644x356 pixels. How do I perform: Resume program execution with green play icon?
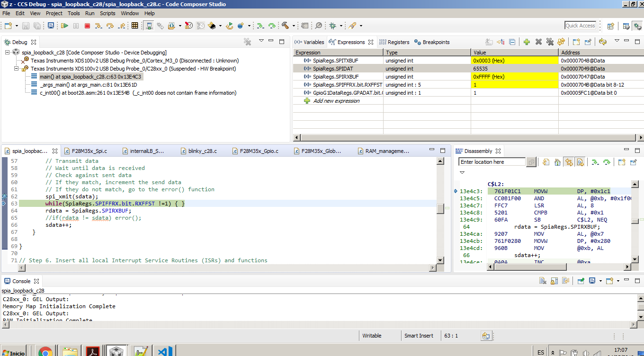pyautogui.click(x=65, y=26)
